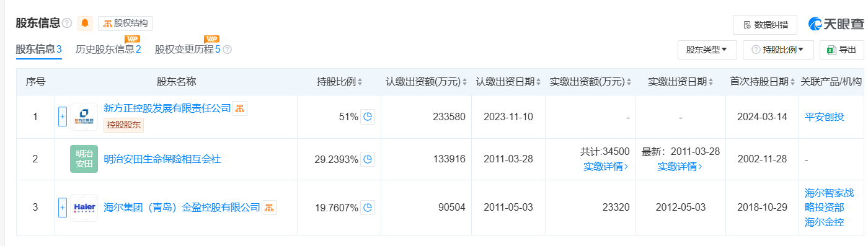Open pie chart for 29.2393% shareholding

pos(368,159)
